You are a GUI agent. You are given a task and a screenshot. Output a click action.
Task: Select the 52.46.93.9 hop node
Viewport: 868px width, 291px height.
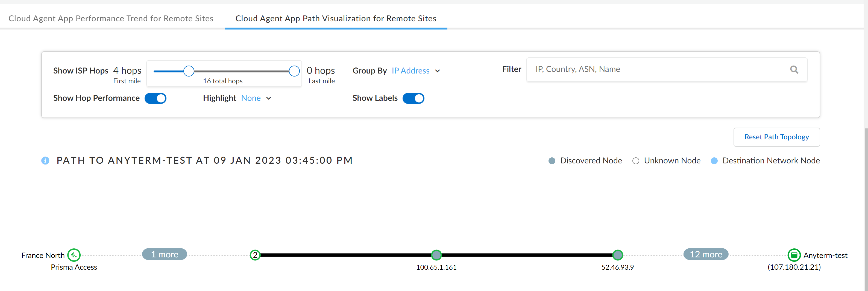tap(617, 255)
